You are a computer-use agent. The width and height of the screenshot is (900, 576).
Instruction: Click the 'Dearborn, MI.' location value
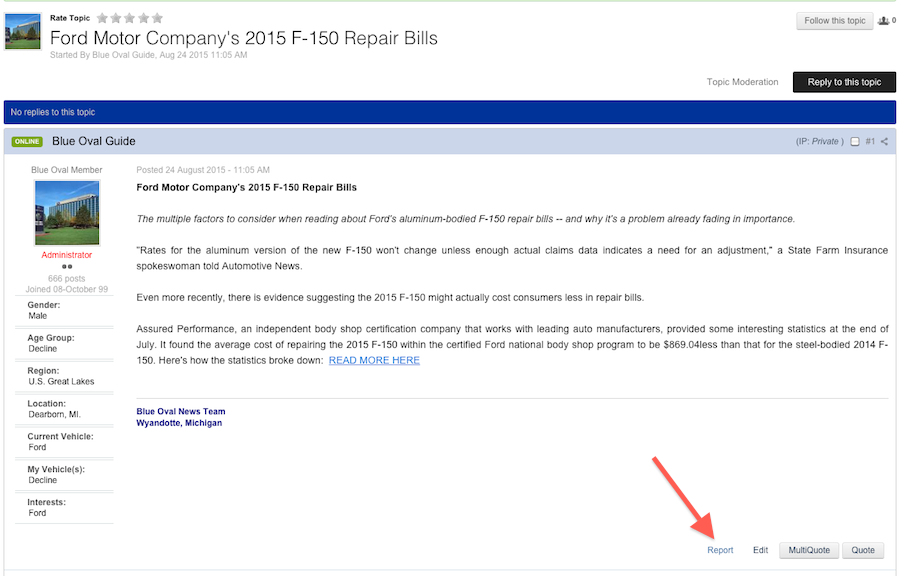point(55,414)
